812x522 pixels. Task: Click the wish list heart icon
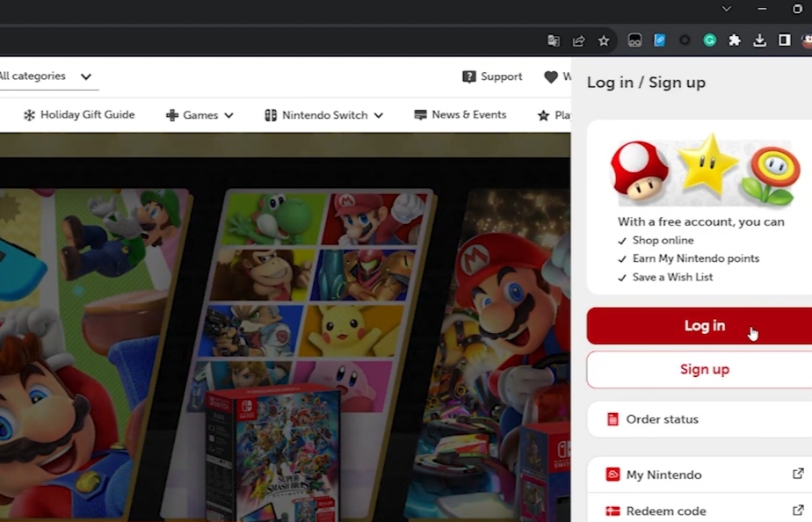[x=551, y=76]
